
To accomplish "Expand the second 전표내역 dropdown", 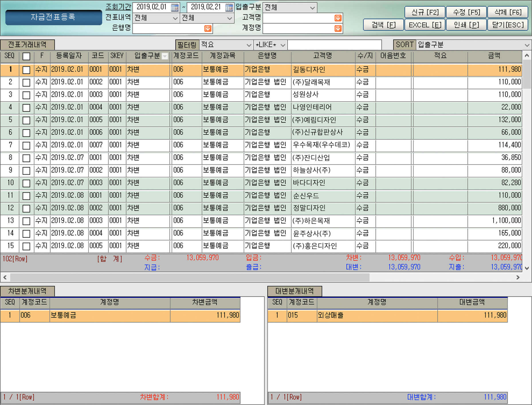I will [x=229, y=18].
